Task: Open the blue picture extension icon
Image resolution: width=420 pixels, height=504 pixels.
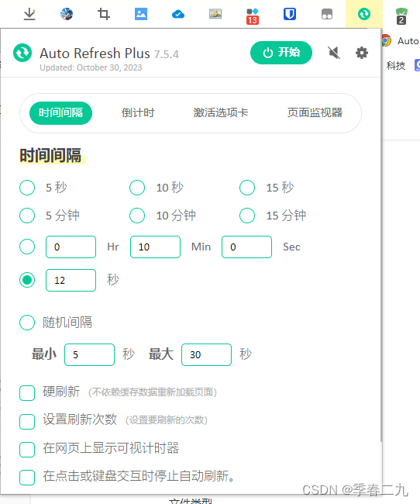Action: tap(141, 14)
